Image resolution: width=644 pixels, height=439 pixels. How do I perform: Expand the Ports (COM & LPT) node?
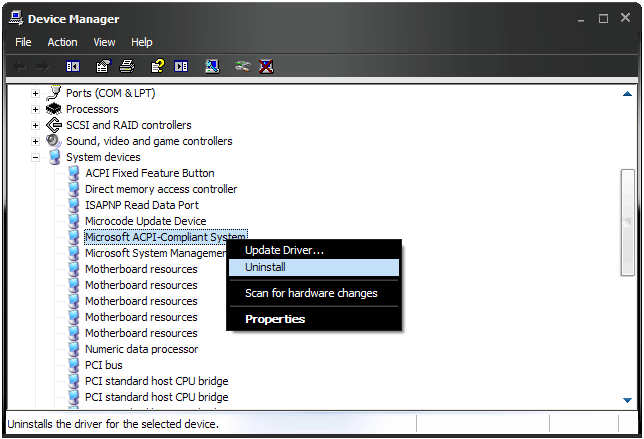coord(36,93)
